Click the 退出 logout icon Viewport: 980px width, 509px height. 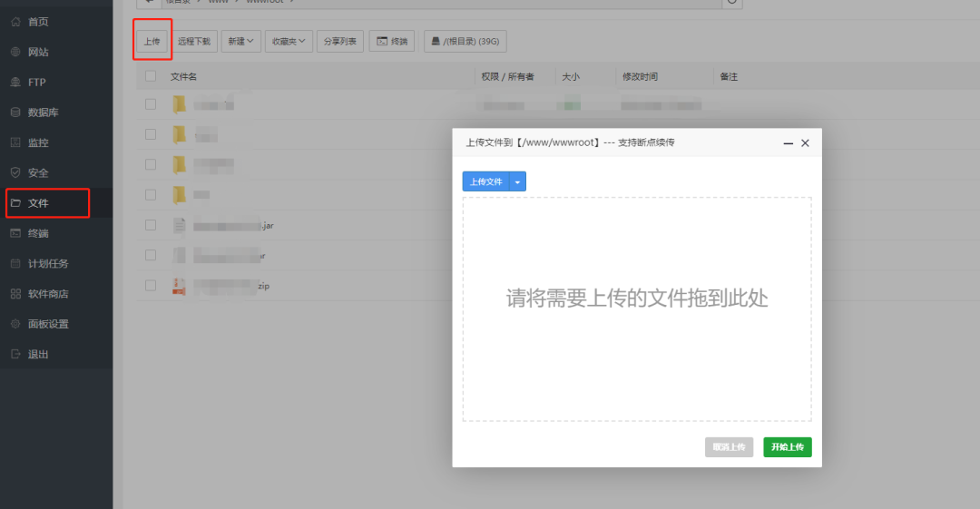pos(15,354)
